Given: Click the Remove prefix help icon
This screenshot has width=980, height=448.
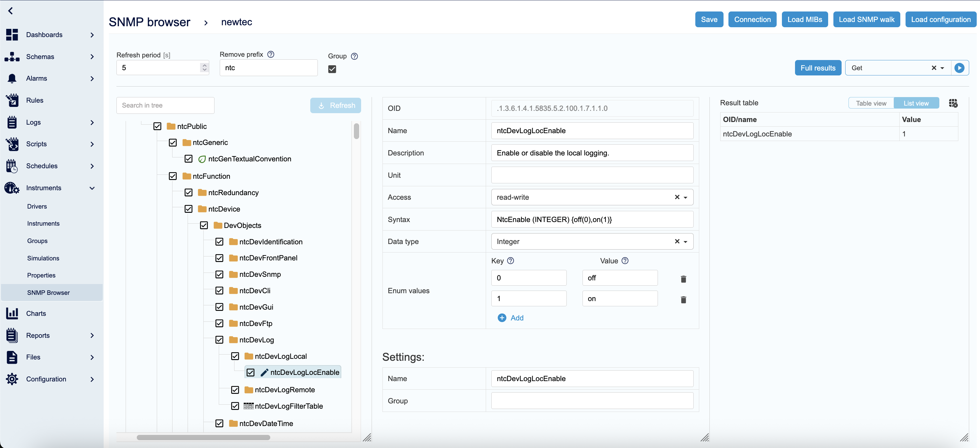Looking at the screenshot, I should click(271, 54).
